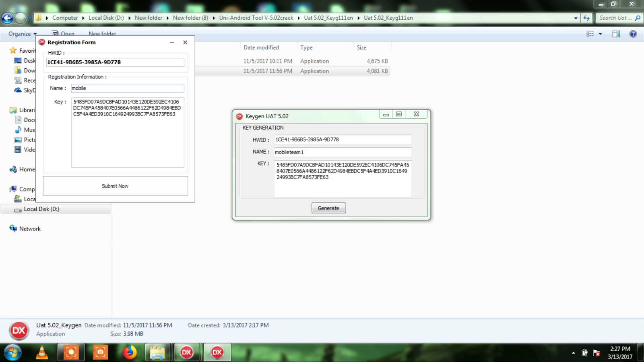This screenshot has width=644, height=362.
Task: Click the Windows Start button
Action: [x=12, y=353]
